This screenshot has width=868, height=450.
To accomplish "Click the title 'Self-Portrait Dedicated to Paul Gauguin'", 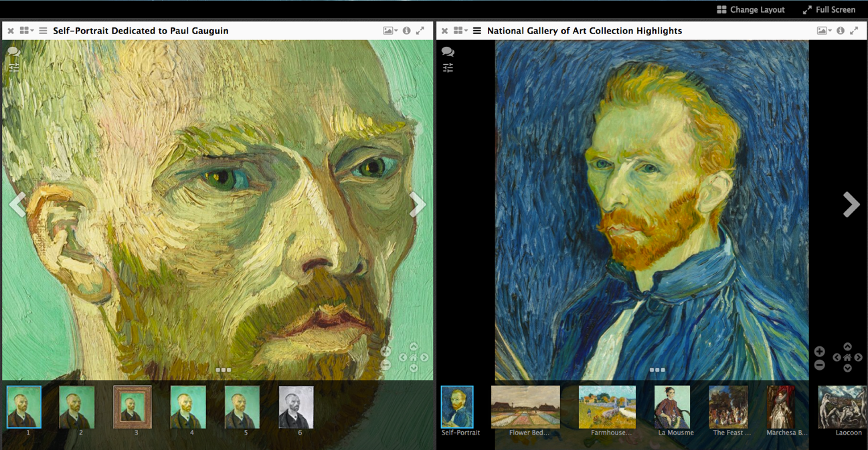I will 141,31.
